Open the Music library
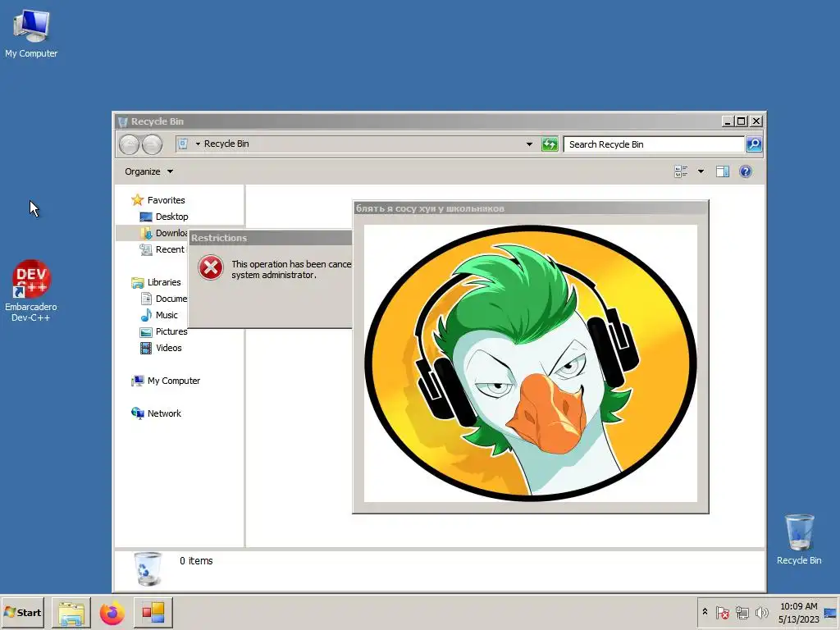 158,315
